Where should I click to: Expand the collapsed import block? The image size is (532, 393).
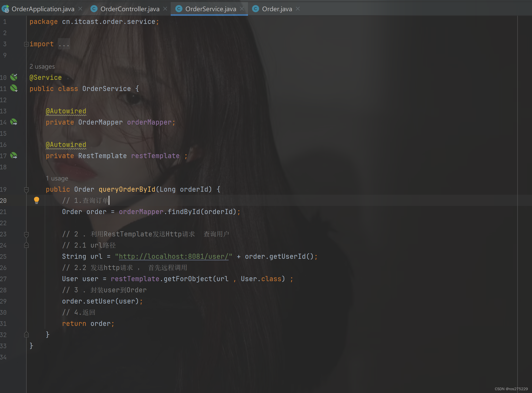26,44
